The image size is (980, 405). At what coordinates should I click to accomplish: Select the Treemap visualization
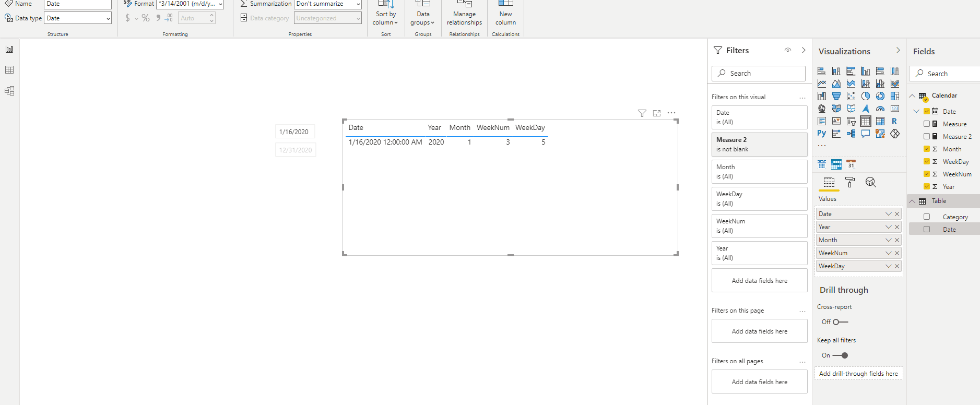[x=895, y=96]
